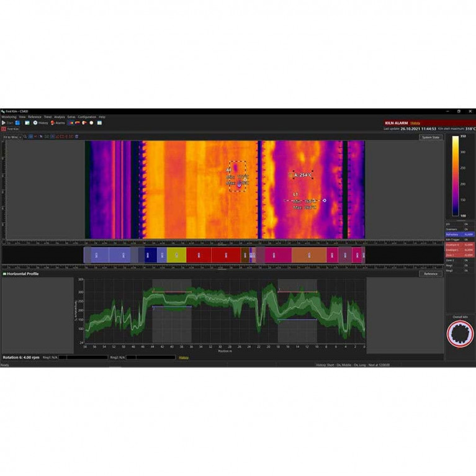Select the Scanners status row
The height and width of the screenshot is (476, 476).
tap(460, 229)
